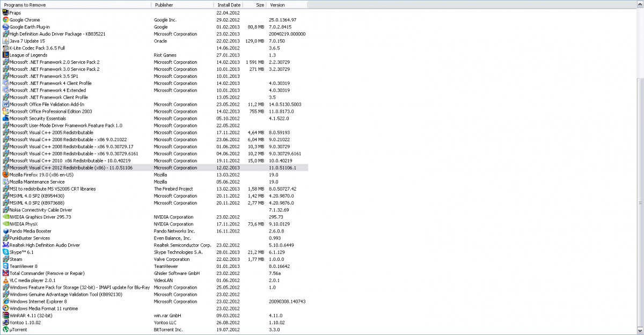Screen dimensions: 644x335
Task: Click the µTorrent icon
Action: coord(5,329)
